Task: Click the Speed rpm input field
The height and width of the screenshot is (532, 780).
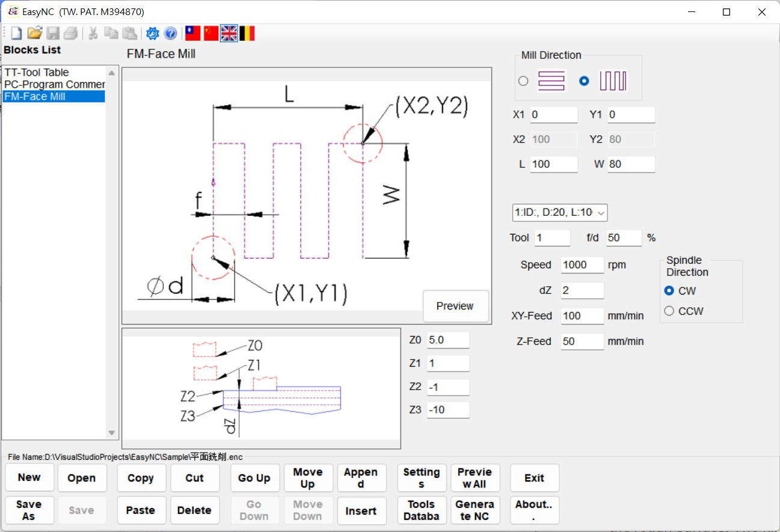Action: tap(583, 264)
